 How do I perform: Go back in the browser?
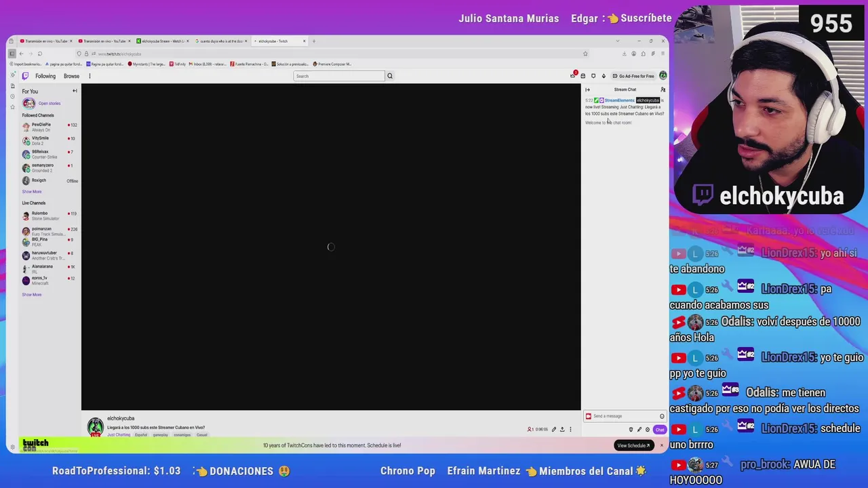(x=21, y=54)
